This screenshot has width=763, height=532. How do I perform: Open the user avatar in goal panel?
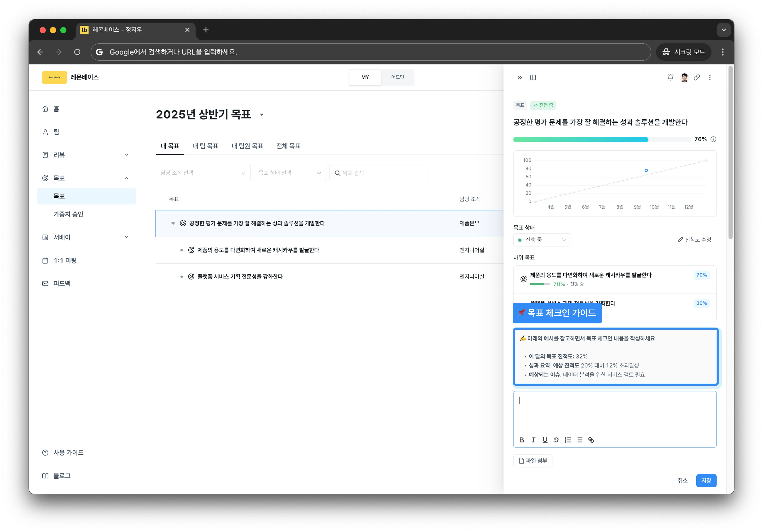pos(684,77)
